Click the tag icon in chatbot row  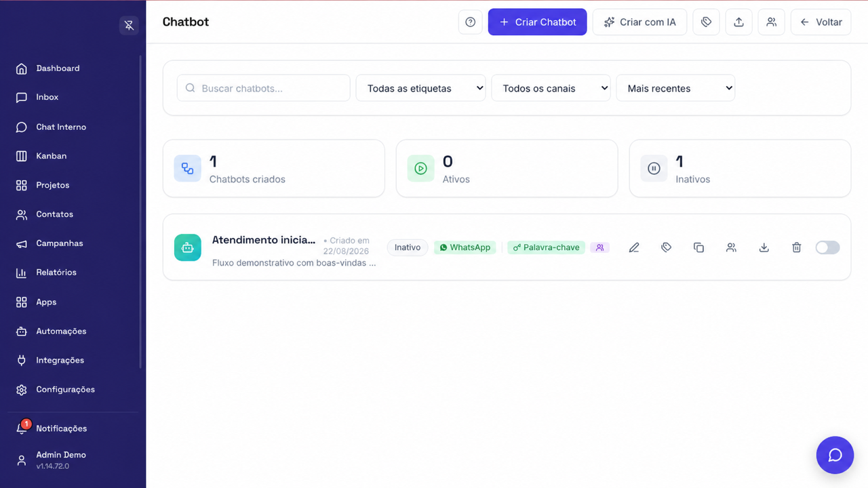667,247
